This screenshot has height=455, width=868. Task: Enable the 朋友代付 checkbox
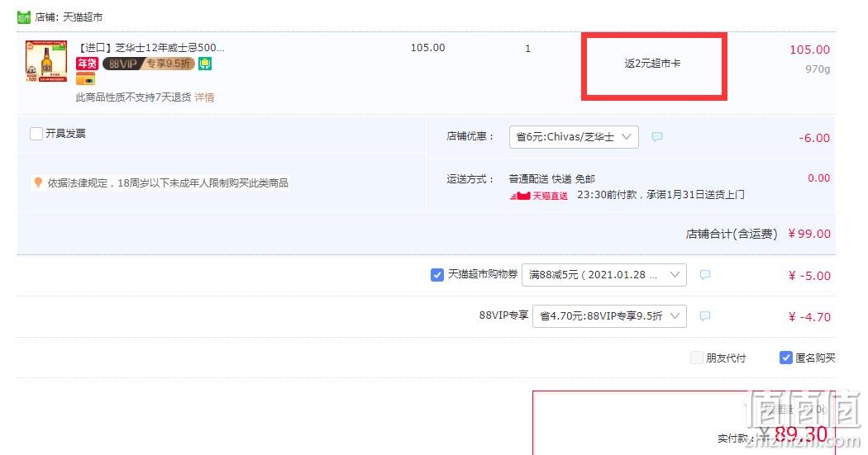point(696,358)
